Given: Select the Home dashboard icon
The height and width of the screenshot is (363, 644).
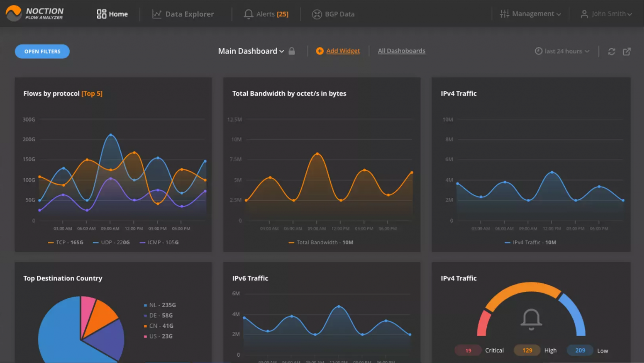Looking at the screenshot, I should pyautogui.click(x=101, y=13).
